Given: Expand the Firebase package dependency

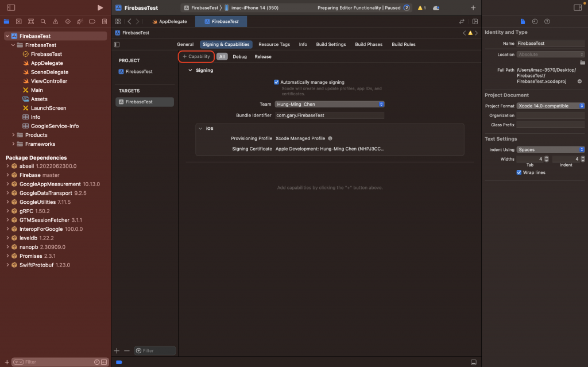Looking at the screenshot, I should click(x=7, y=175).
